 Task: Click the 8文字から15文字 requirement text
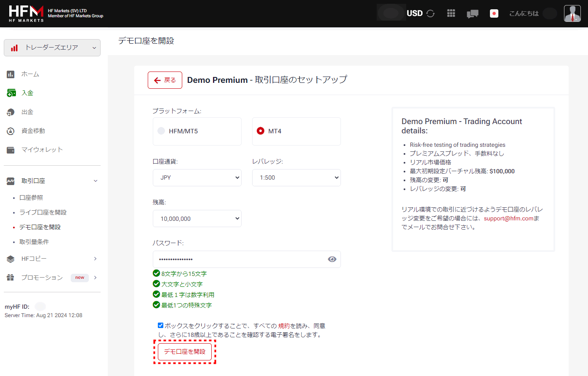(184, 274)
